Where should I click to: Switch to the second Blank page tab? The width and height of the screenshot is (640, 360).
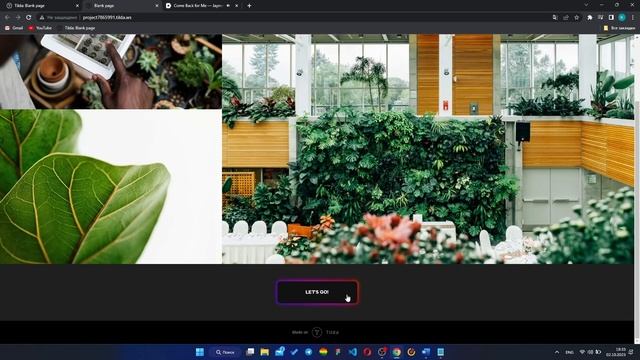pos(121,6)
